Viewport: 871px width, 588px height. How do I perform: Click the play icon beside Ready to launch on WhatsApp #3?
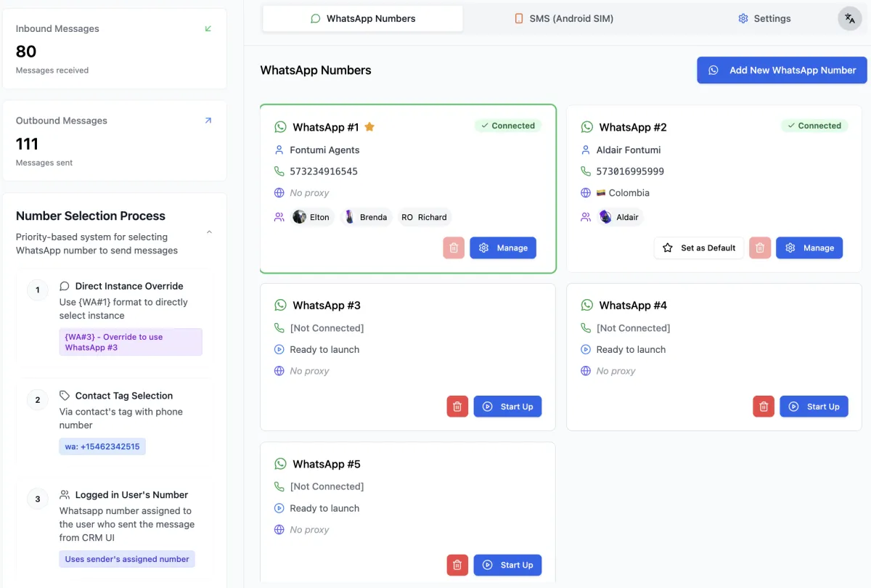point(279,350)
